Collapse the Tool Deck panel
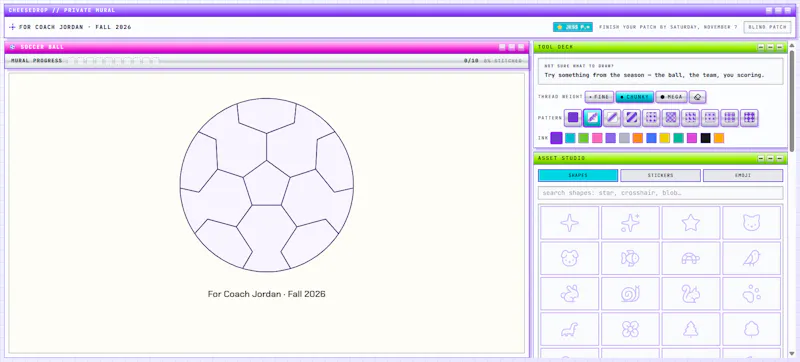The width and height of the screenshot is (800, 362). point(761,47)
